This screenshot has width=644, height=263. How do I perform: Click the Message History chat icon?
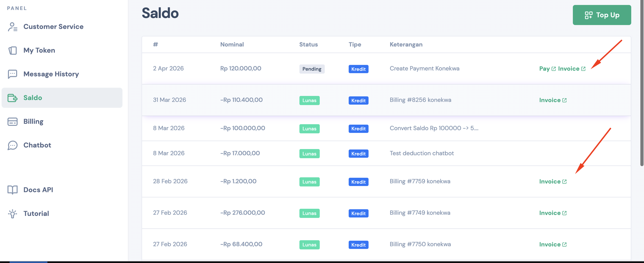coord(13,74)
